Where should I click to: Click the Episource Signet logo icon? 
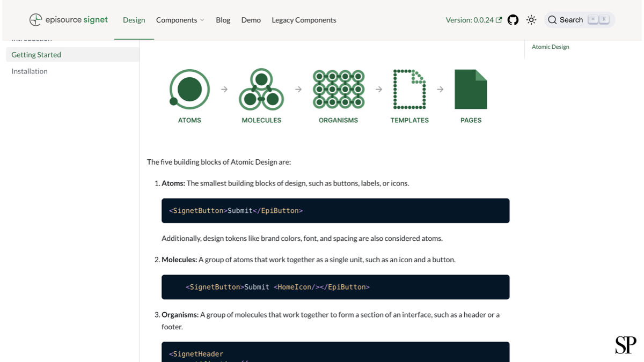(35, 20)
